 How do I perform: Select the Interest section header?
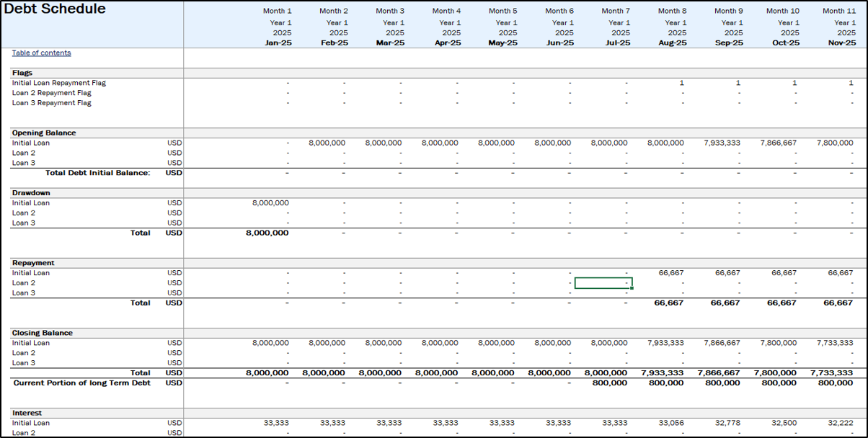(x=27, y=414)
